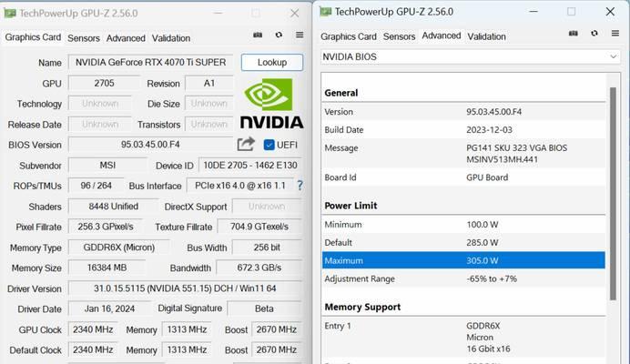Click GPU-Z app icon in right title bar

coord(325,12)
